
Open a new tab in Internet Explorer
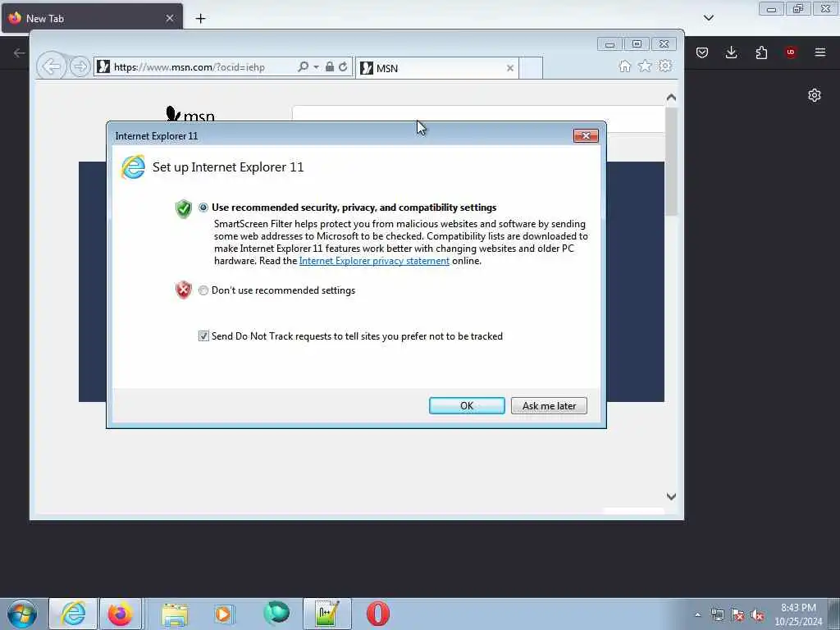click(x=531, y=68)
